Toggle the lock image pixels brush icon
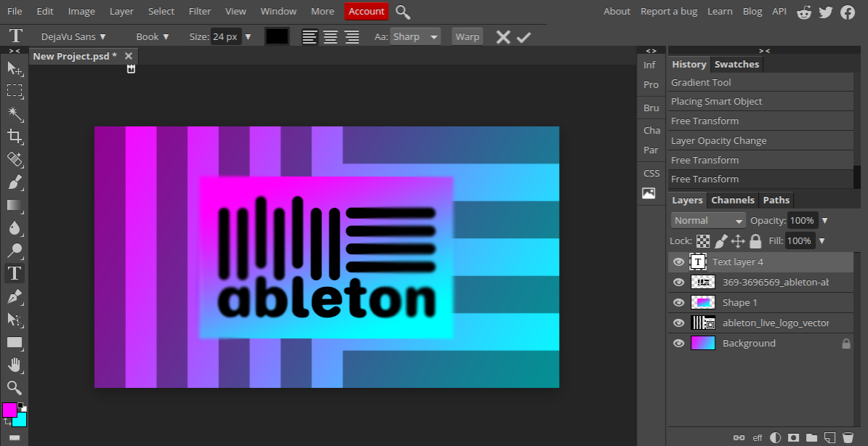This screenshot has width=868, height=446. pos(720,241)
